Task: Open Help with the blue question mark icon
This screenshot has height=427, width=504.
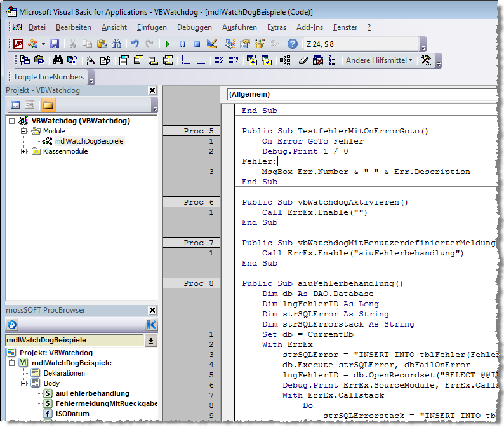Action: click(x=292, y=44)
